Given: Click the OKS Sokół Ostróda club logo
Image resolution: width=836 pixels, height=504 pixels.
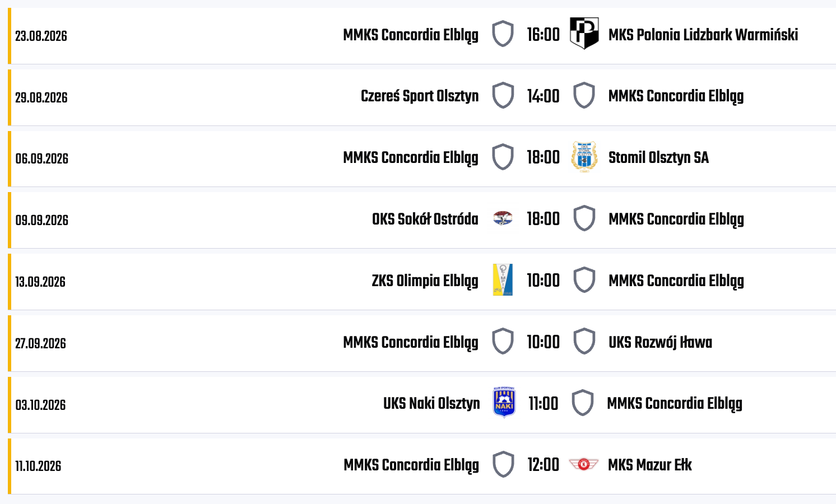Looking at the screenshot, I should point(503,218).
